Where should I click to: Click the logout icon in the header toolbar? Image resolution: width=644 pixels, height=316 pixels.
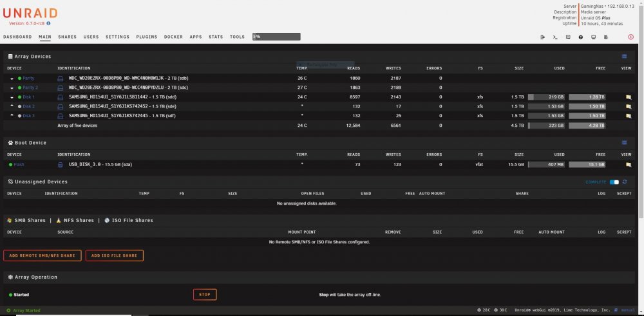(x=542, y=37)
